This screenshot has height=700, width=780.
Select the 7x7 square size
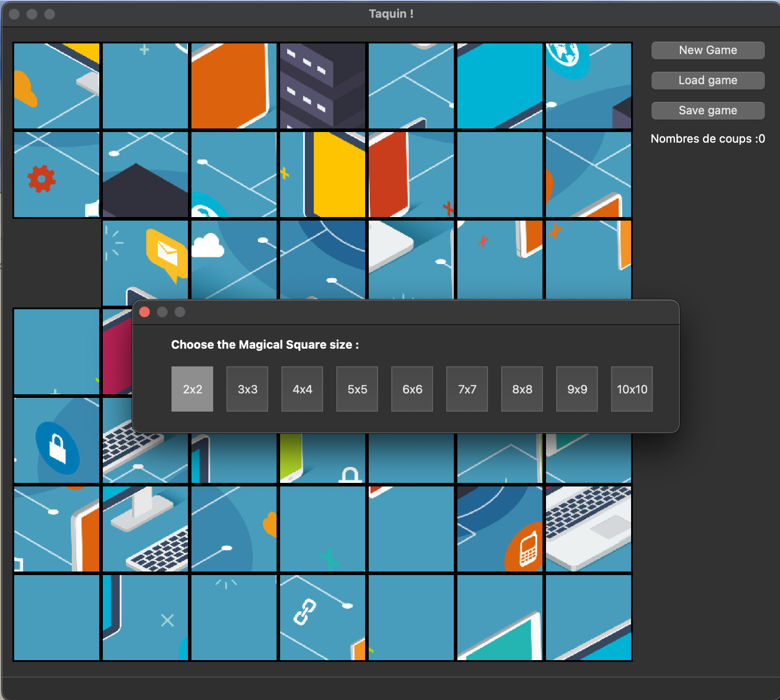(x=467, y=389)
